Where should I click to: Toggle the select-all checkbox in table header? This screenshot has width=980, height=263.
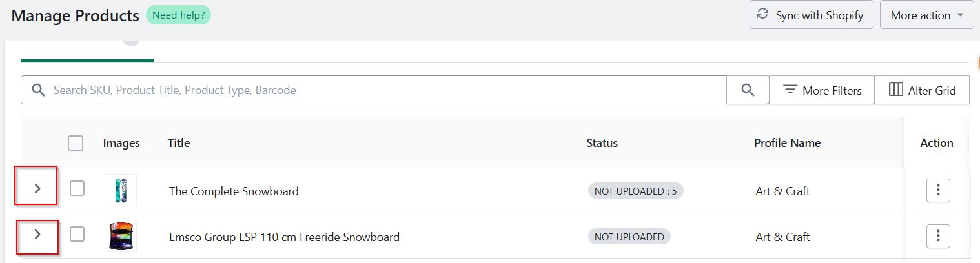pyautogui.click(x=76, y=143)
